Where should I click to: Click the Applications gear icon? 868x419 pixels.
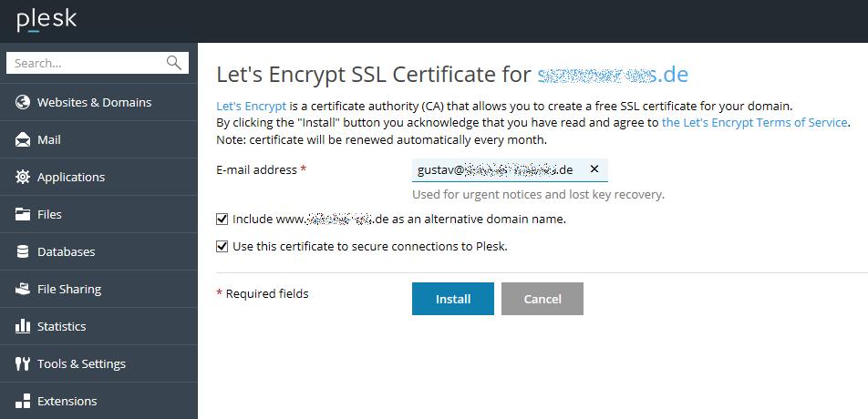(23, 177)
